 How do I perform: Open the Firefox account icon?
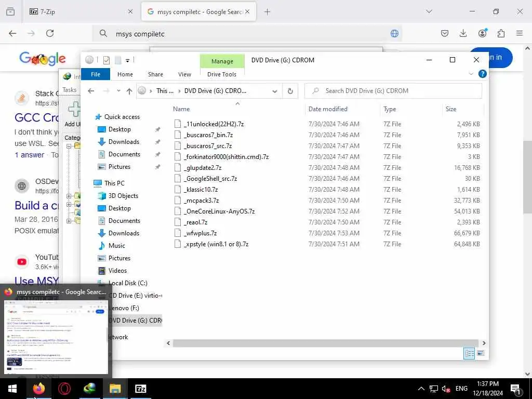(x=482, y=33)
